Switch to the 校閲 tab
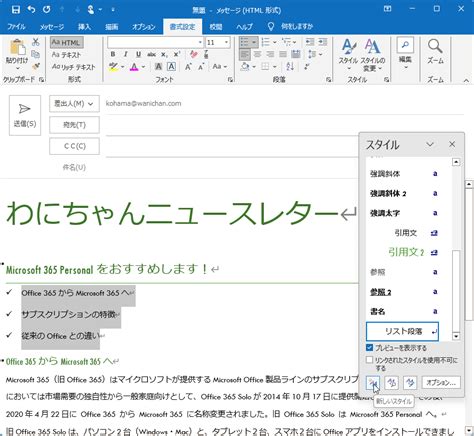474x436 pixels. pyautogui.click(x=216, y=27)
